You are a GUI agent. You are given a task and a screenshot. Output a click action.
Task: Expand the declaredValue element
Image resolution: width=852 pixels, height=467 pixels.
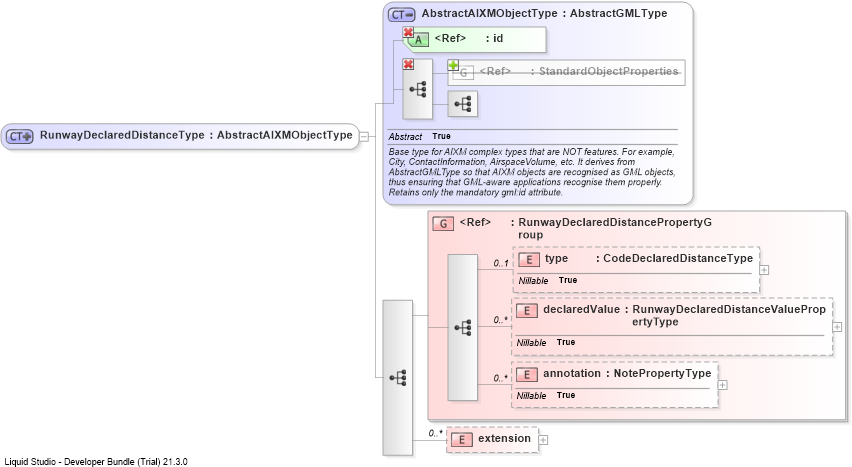pyautogui.click(x=837, y=327)
